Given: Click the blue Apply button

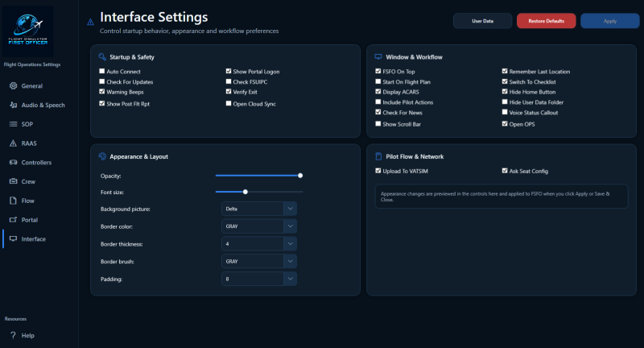Looking at the screenshot, I should click(610, 21).
